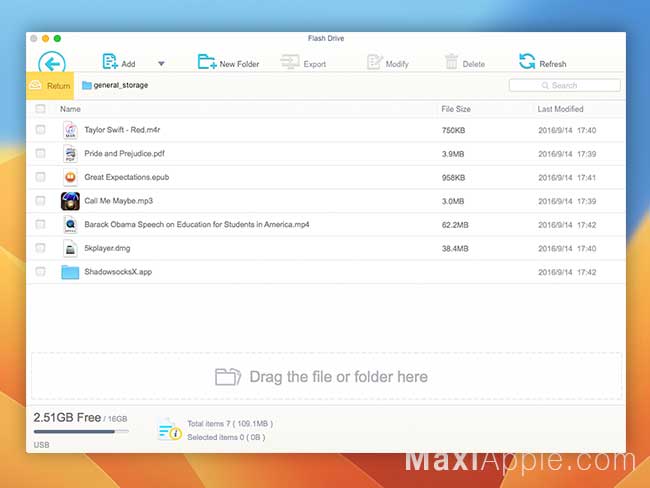Click the green maximize window button

coord(57,39)
